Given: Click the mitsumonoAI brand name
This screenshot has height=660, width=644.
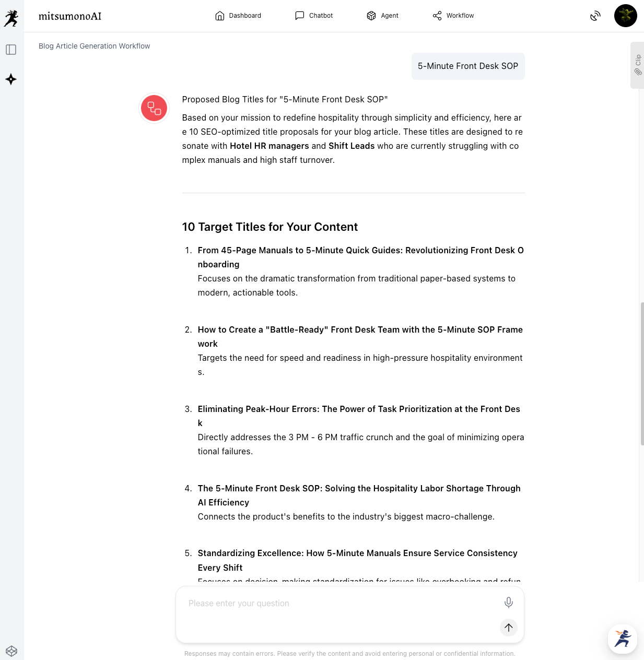Looking at the screenshot, I should [70, 16].
